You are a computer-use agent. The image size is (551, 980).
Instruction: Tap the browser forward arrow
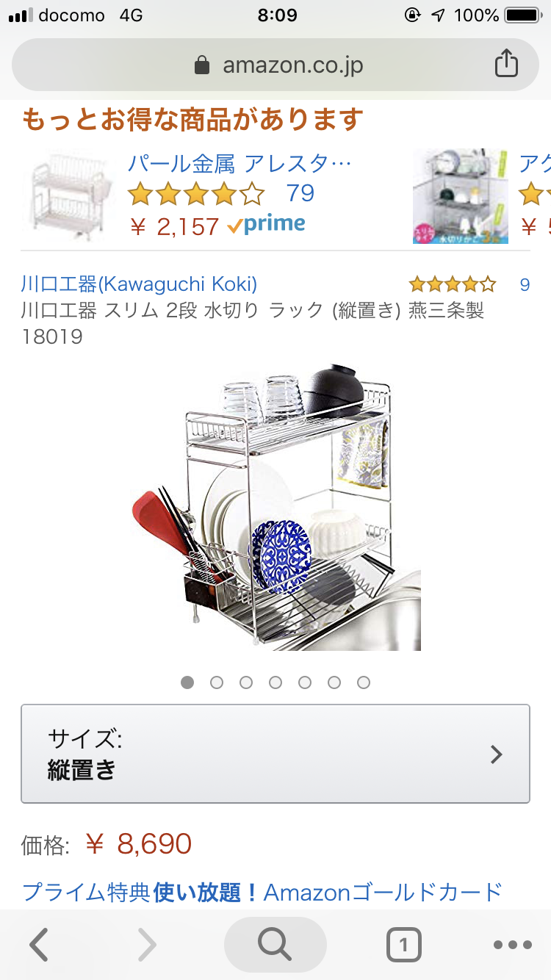tap(148, 945)
